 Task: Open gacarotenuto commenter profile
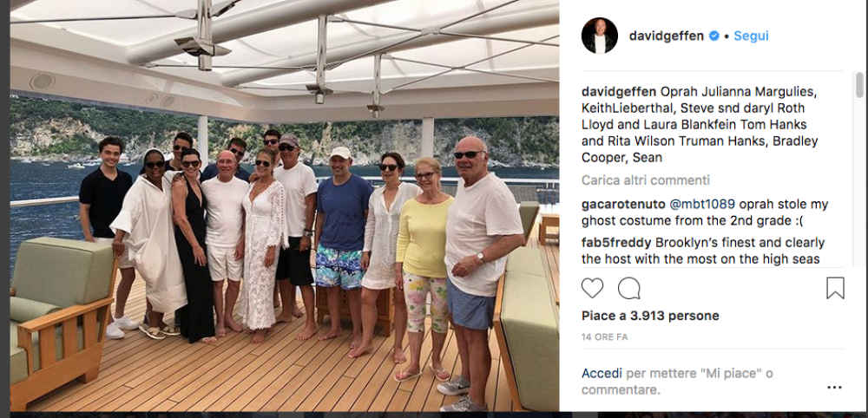pyautogui.click(x=623, y=205)
